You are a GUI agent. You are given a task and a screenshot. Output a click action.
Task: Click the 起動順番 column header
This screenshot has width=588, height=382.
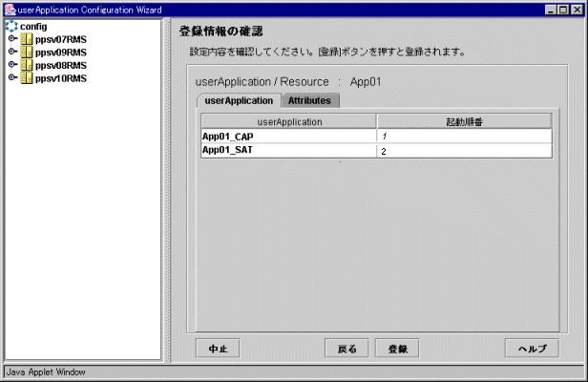(464, 121)
